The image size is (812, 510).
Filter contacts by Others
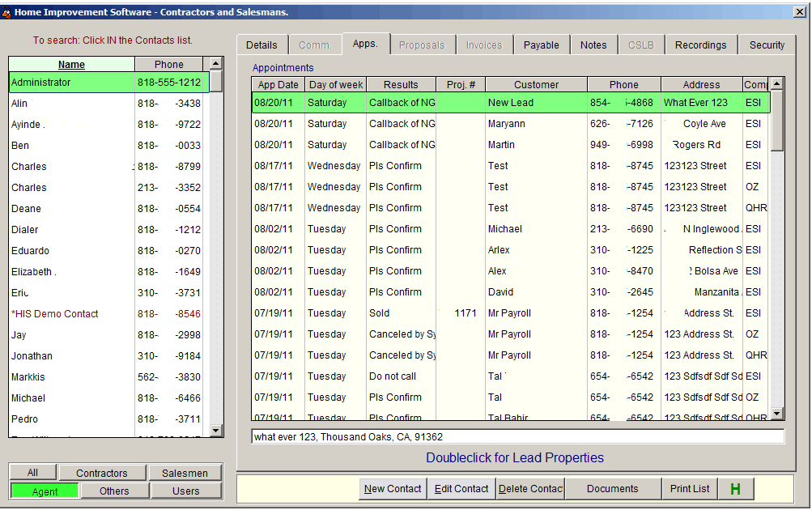click(x=114, y=491)
